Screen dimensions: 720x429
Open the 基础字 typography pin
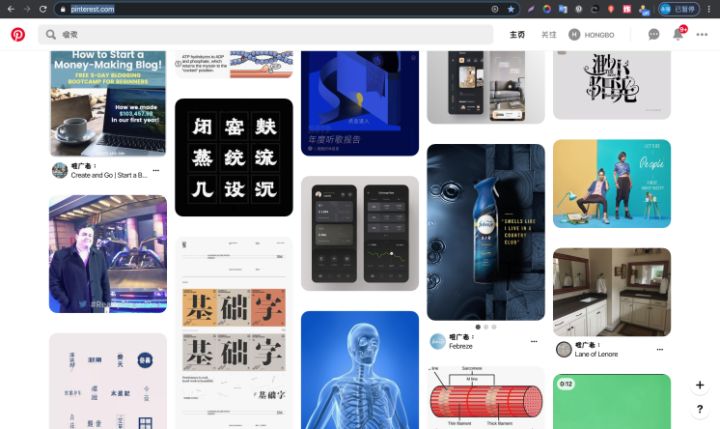[x=234, y=333]
